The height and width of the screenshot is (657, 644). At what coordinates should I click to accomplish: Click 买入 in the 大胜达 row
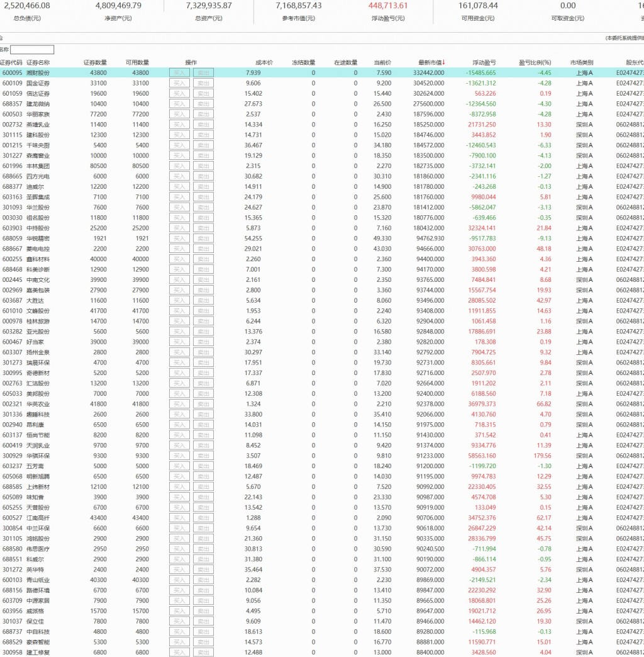[179, 300]
